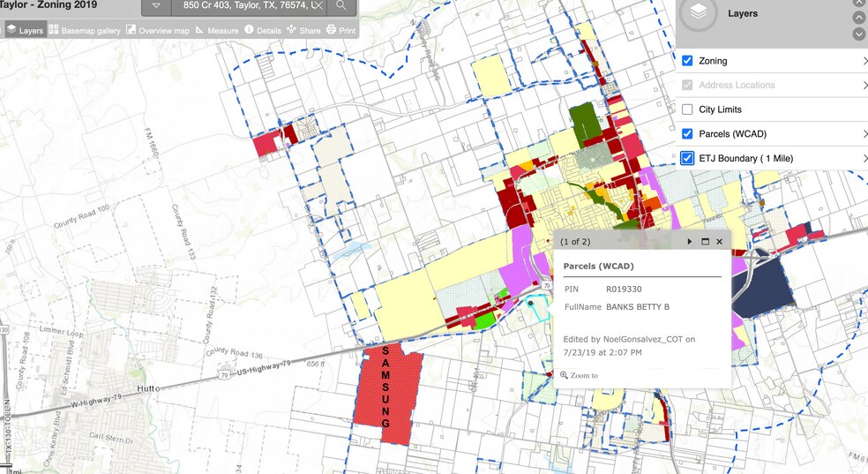The image size is (868, 474).
Task: Open the Basemap gallery tool
Action: [85, 31]
